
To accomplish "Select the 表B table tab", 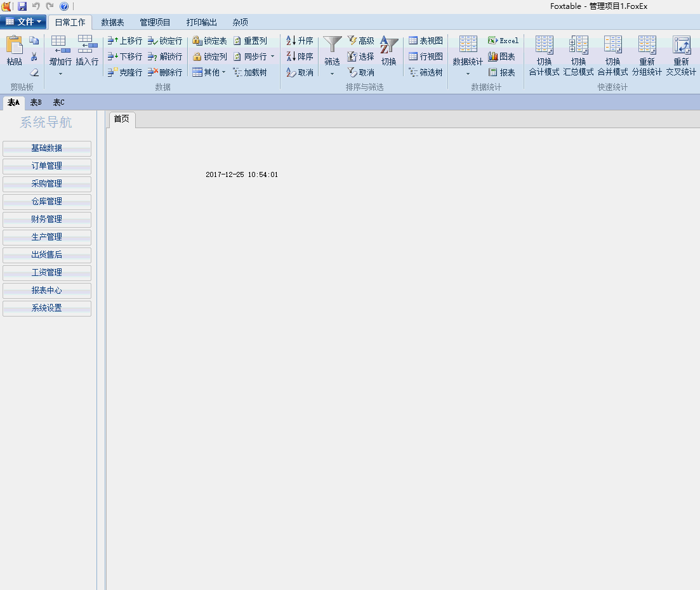I will click(x=36, y=102).
